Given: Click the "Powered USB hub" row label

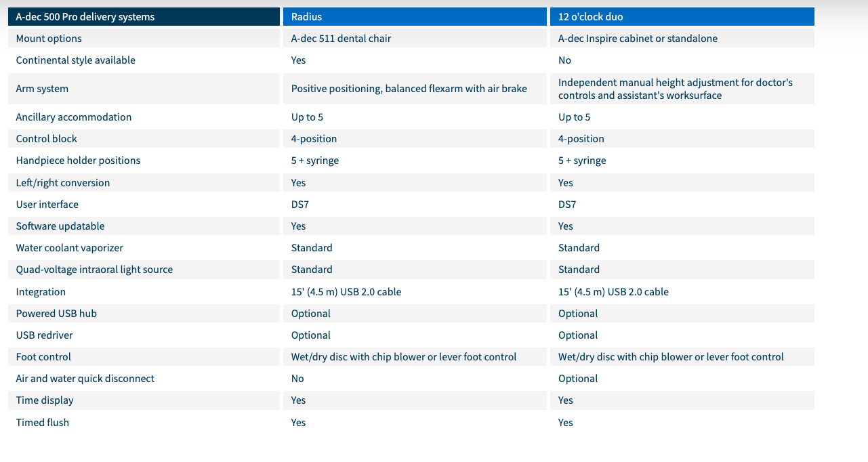Looking at the screenshot, I should point(56,314).
